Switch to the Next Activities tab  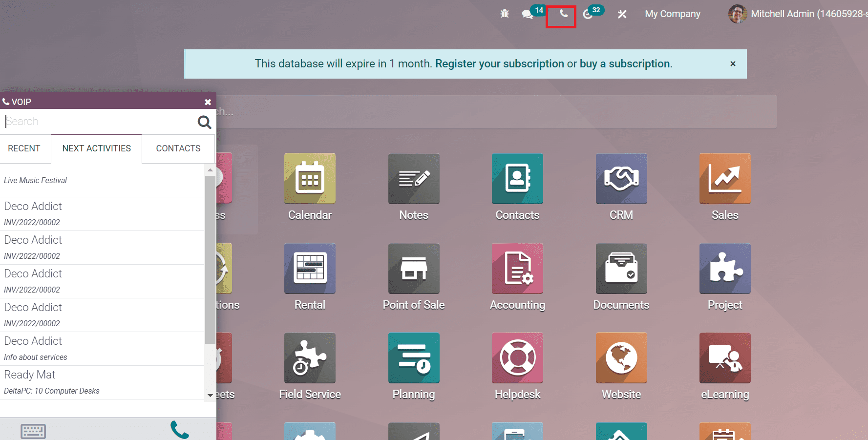tap(97, 148)
